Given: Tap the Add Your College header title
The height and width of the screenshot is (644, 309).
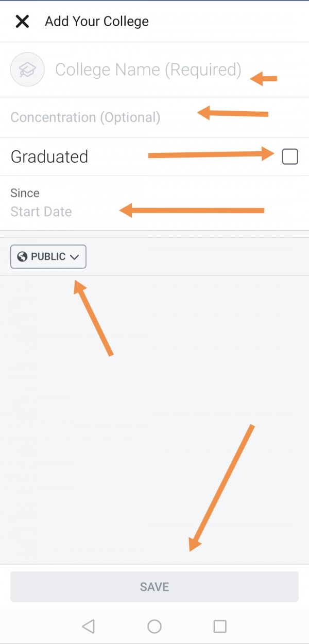Looking at the screenshot, I should [97, 22].
